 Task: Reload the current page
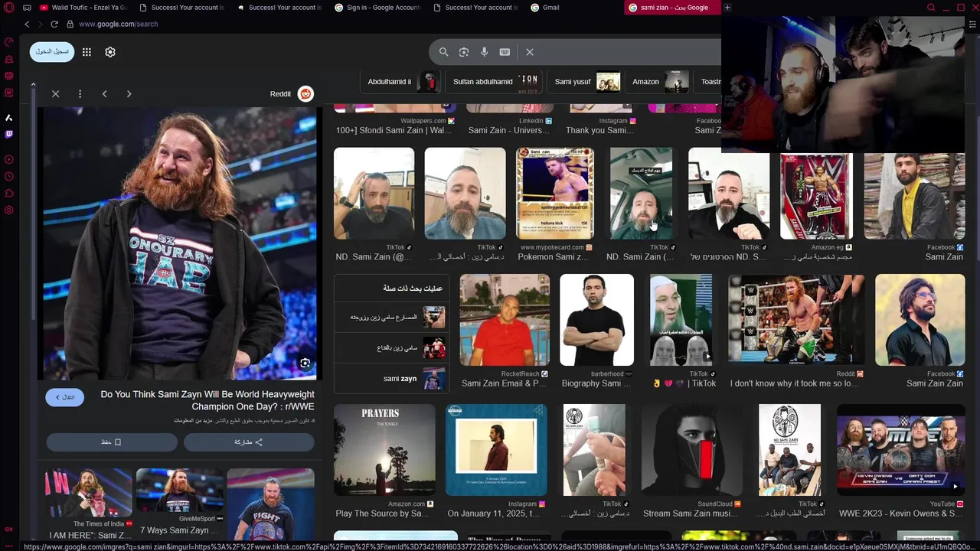56,24
